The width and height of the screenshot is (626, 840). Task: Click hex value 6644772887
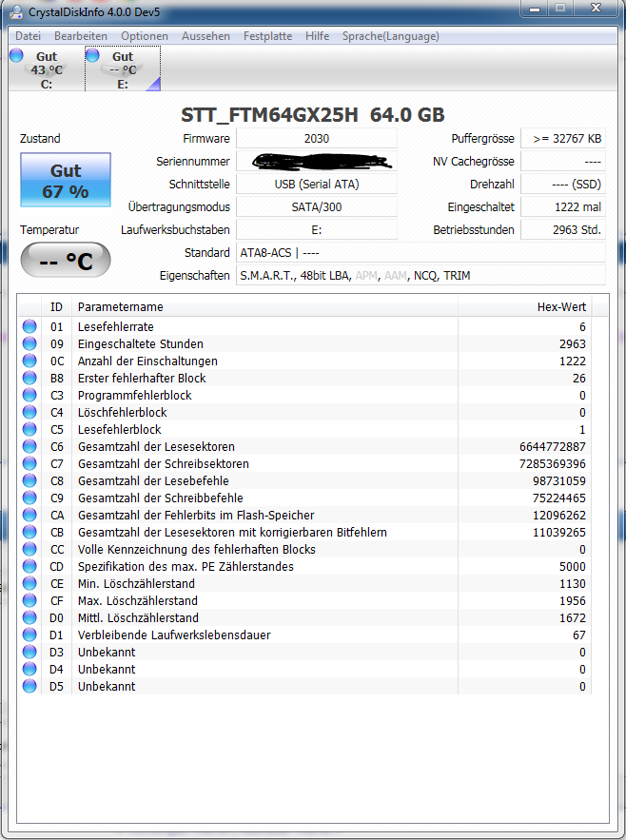coord(552,446)
